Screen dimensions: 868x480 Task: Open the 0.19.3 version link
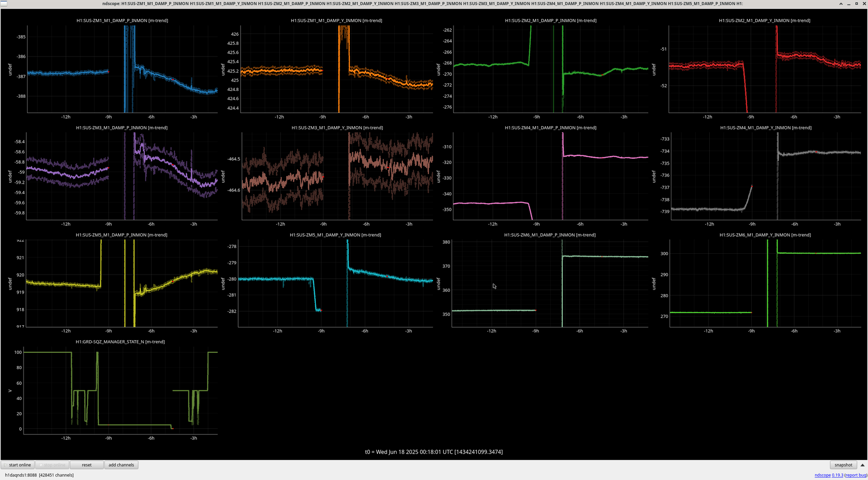pyautogui.click(x=837, y=475)
